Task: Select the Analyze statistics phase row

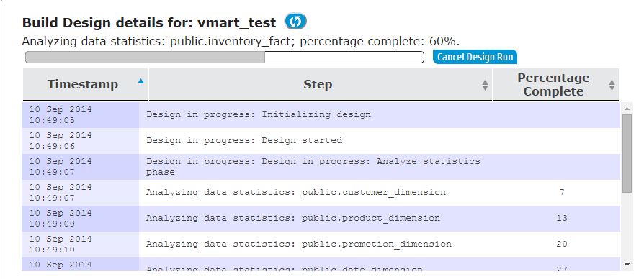Action: tap(321, 167)
